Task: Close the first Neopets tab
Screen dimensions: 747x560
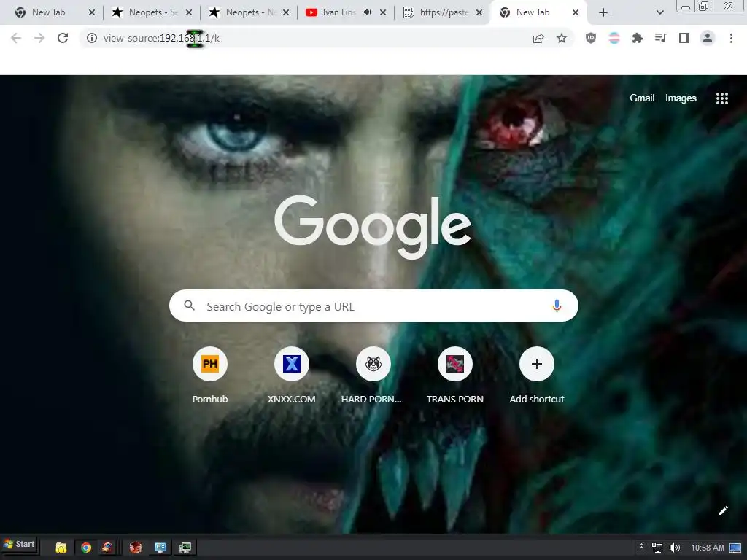Action: [189, 12]
